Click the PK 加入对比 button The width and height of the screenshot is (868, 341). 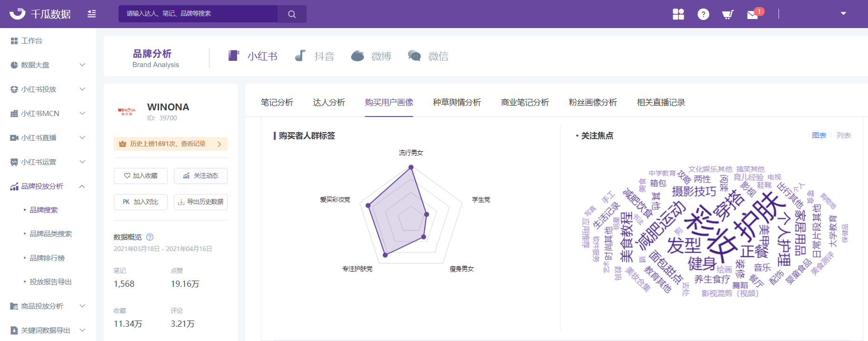(x=140, y=202)
